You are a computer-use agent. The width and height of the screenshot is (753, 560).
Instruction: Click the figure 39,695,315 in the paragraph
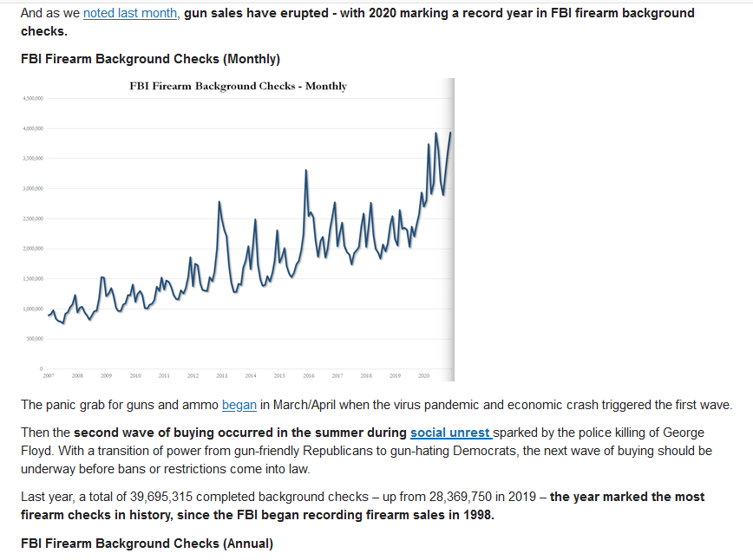[161, 497]
